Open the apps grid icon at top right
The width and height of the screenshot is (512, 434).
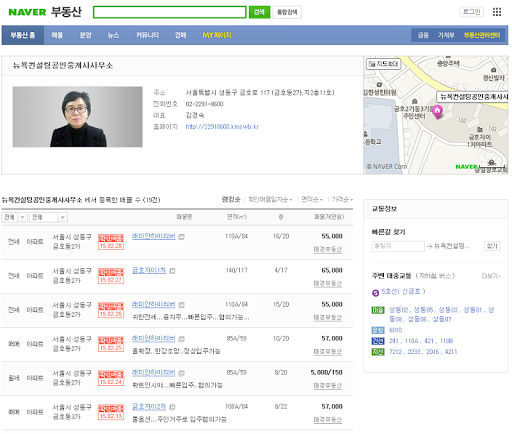pyautogui.click(x=497, y=12)
